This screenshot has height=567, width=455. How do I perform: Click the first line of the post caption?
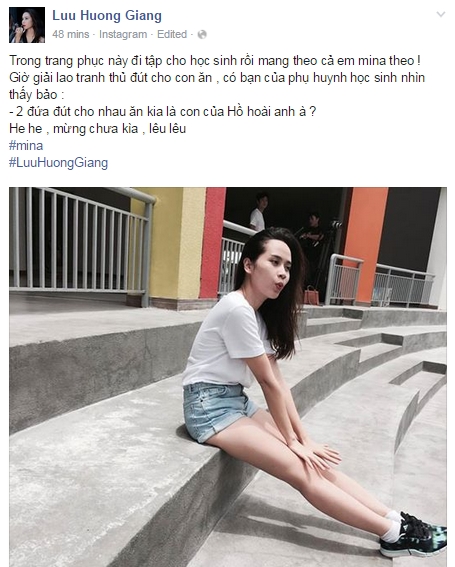coord(215,61)
